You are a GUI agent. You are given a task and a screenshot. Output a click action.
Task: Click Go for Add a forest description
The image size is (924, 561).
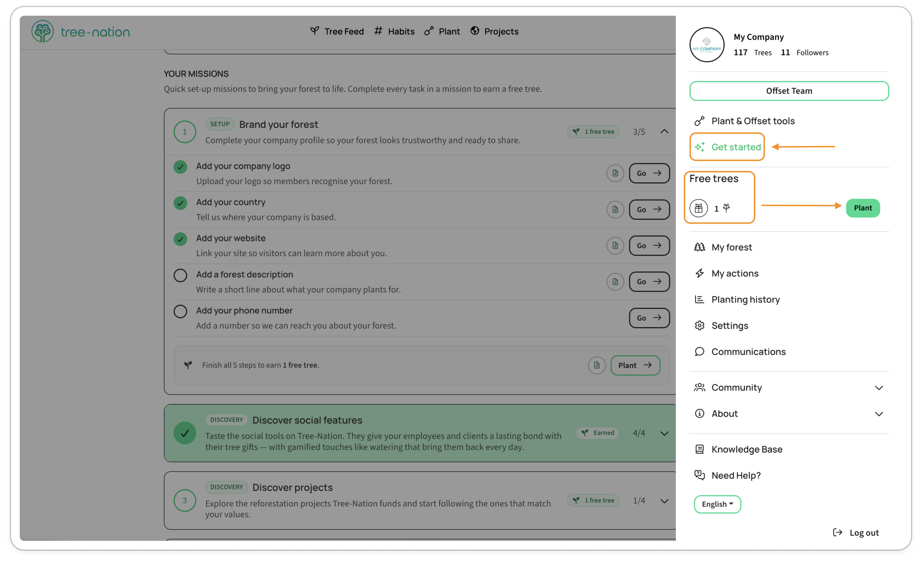pyautogui.click(x=649, y=282)
